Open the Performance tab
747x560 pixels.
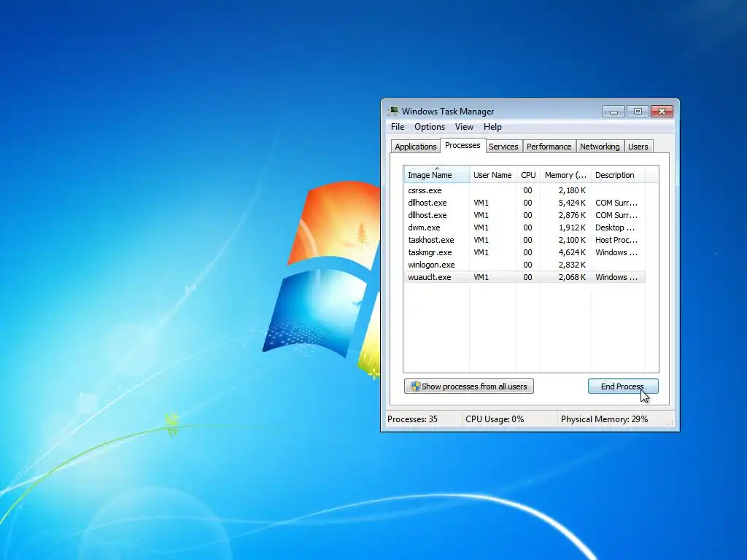click(x=549, y=147)
